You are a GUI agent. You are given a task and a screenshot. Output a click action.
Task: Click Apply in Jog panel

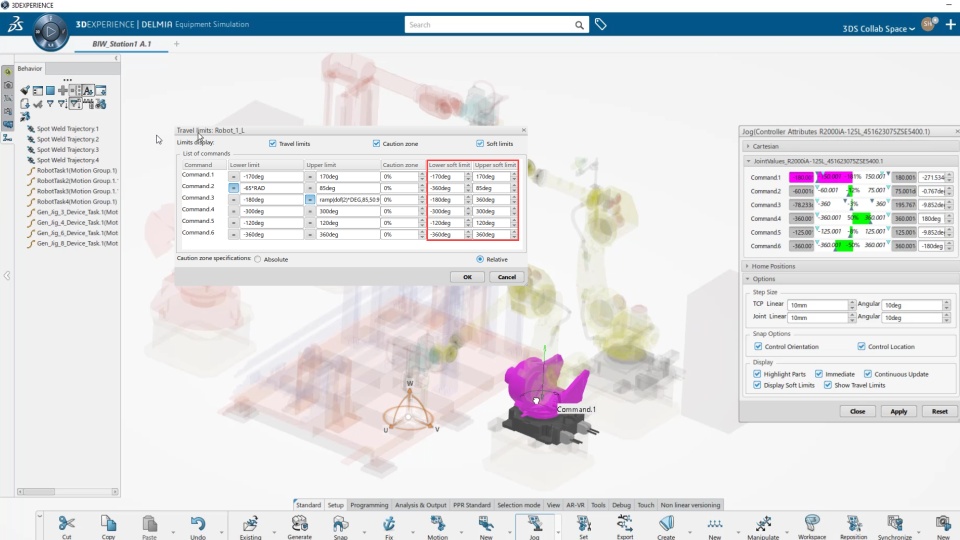click(898, 411)
